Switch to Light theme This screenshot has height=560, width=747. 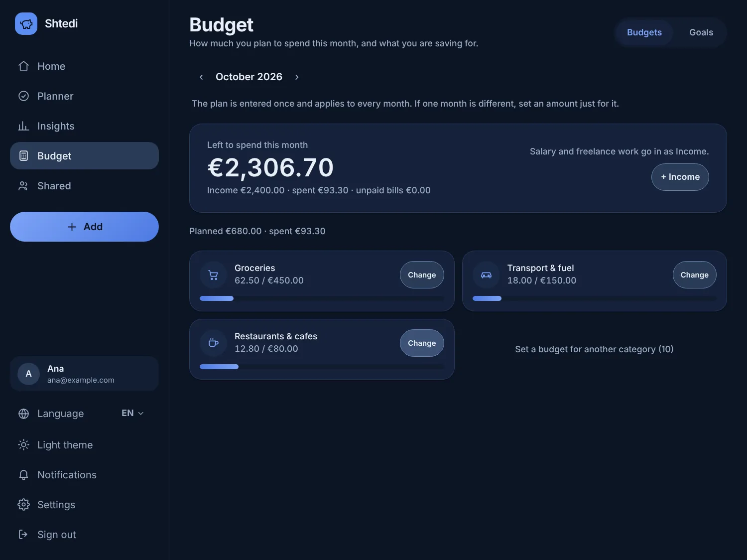tap(84, 445)
